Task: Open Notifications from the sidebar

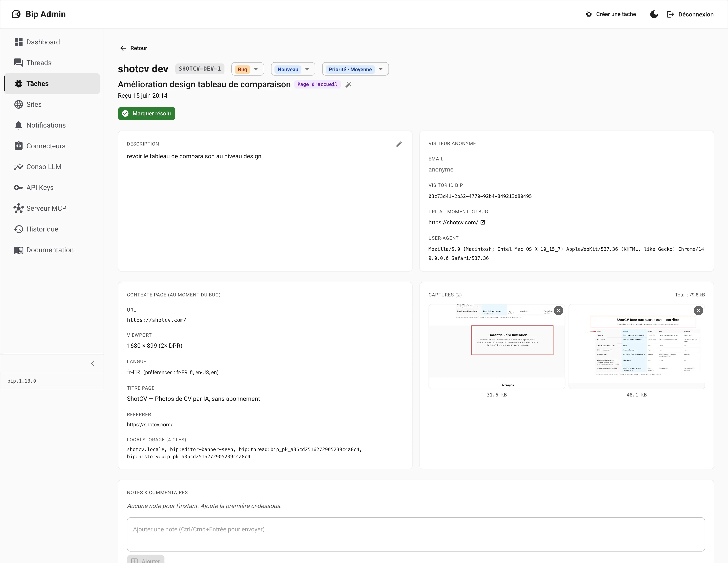Action: coord(52,125)
